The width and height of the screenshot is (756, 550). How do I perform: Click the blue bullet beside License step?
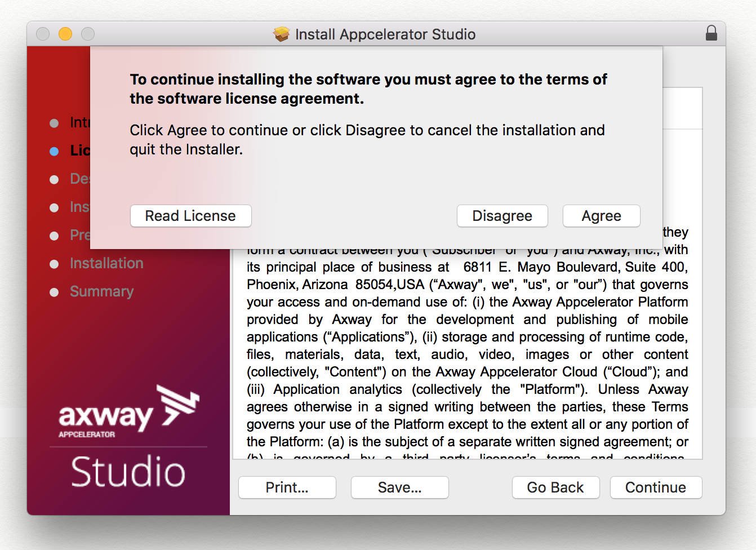click(x=54, y=151)
